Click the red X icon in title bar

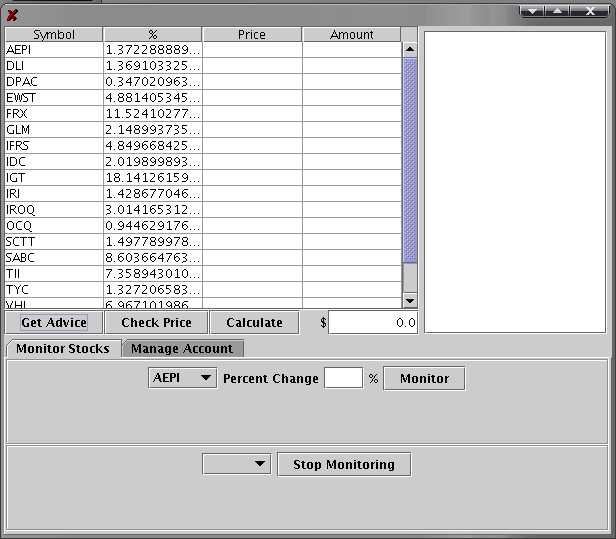coord(12,15)
